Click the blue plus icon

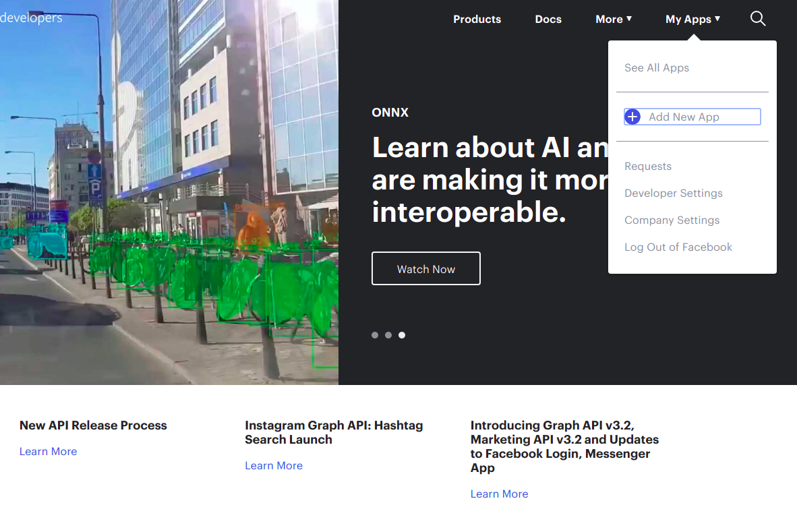tap(632, 117)
